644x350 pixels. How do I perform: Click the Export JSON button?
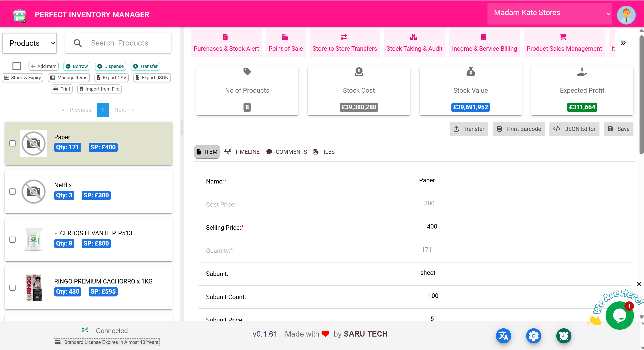point(152,78)
